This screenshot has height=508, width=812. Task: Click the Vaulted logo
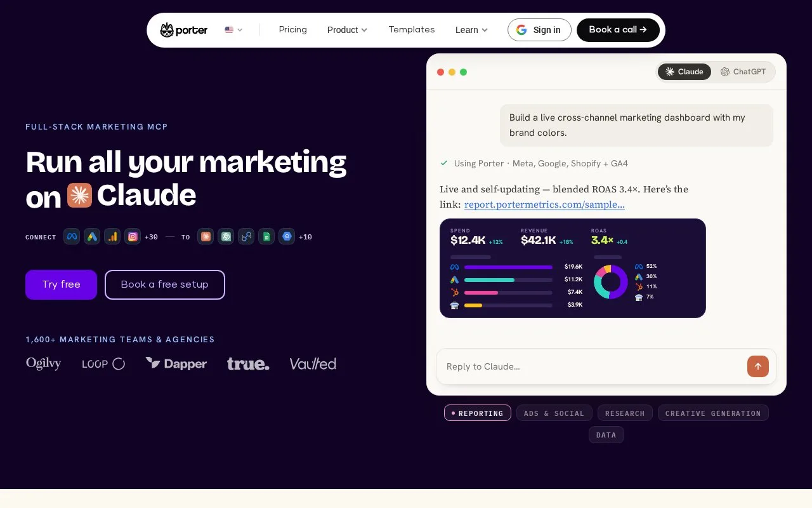[313, 364]
